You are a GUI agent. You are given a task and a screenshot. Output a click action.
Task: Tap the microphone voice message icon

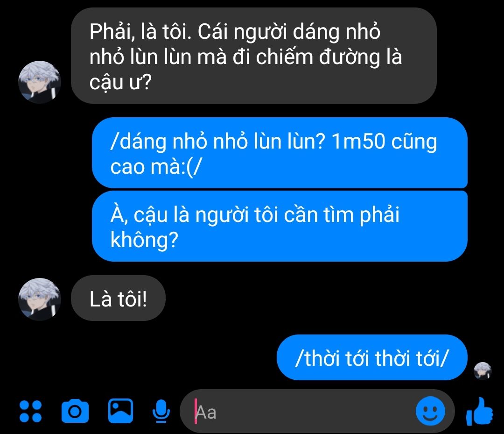pyautogui.click(x=161, y=411)
